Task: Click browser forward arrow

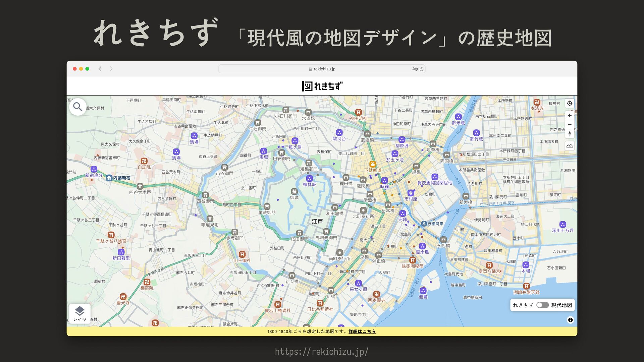Action: 111,69
